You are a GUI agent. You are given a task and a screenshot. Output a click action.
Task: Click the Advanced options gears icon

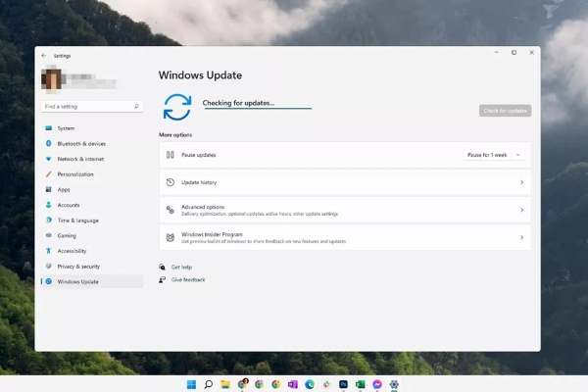[x=171, y=210]
